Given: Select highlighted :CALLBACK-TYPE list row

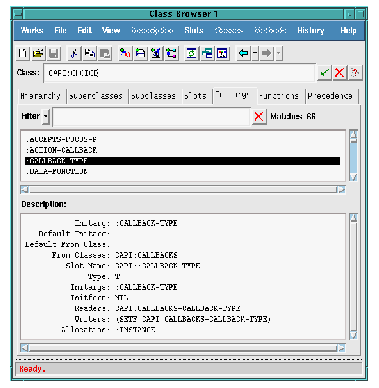Looking at the screenshot, I should pyautogui.click(x=182, y=161).
